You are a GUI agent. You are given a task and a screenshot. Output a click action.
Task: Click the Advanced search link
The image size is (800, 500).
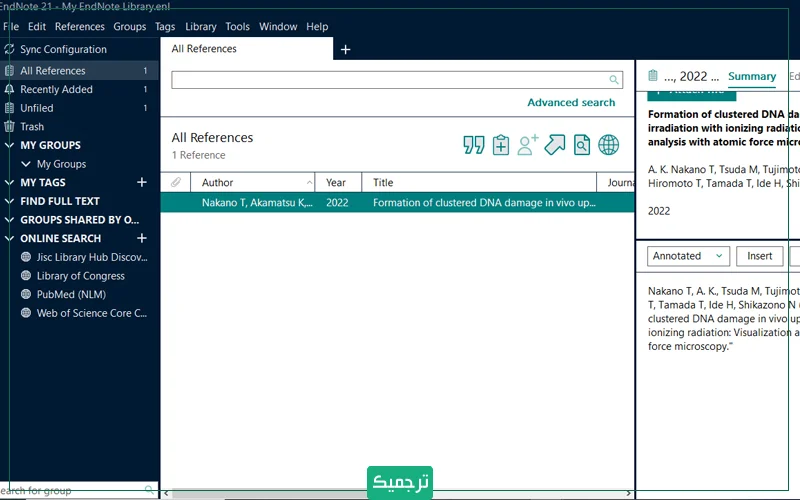coord(571,102)
